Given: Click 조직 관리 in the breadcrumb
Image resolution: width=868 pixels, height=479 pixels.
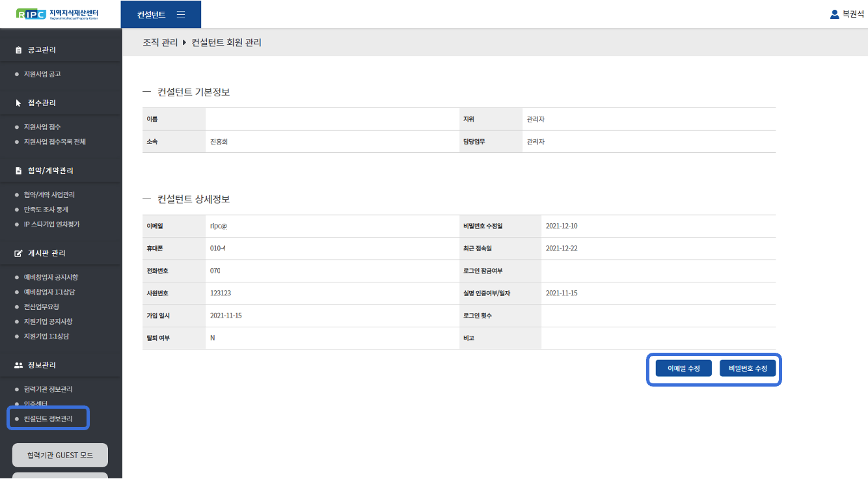Looking at the screenshot, I should point(160,43).
